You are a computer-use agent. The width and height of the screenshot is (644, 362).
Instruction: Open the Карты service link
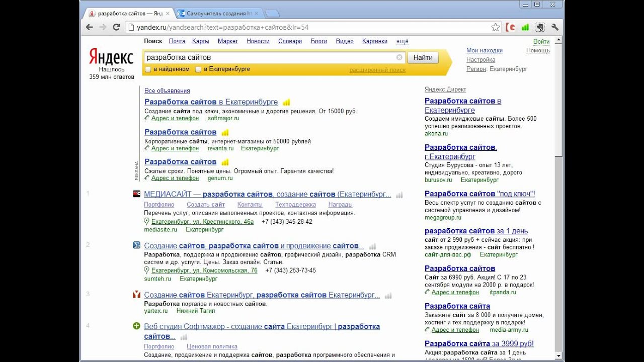(201, 41)
